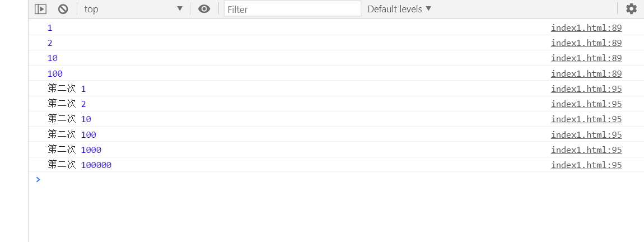Toggle live expression eye icon

point(204,9)
